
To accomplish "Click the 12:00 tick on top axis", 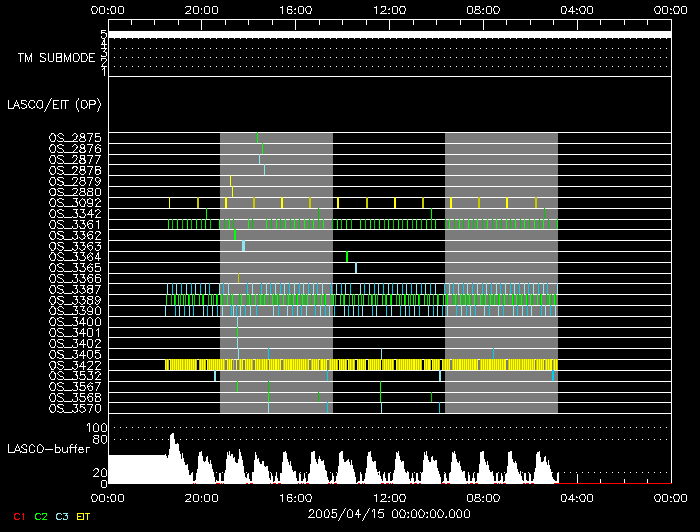I will [x=389, y=9].
